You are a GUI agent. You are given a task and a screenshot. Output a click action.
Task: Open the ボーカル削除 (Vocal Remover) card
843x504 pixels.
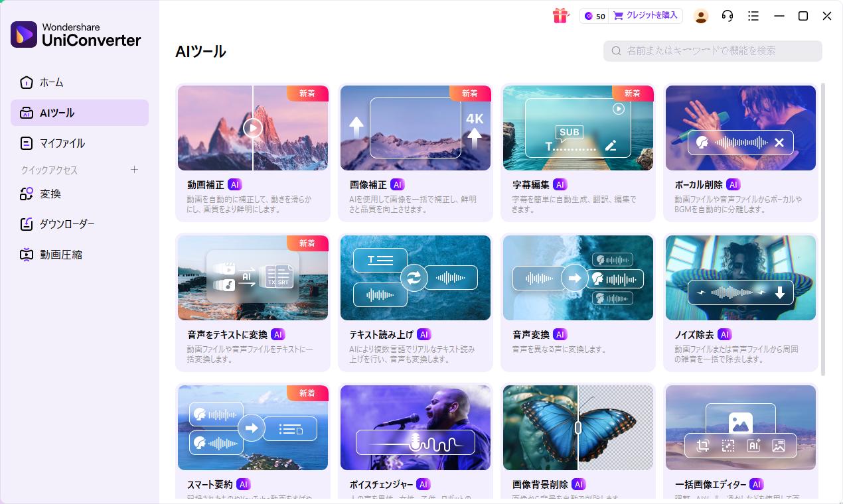point(740,153)
